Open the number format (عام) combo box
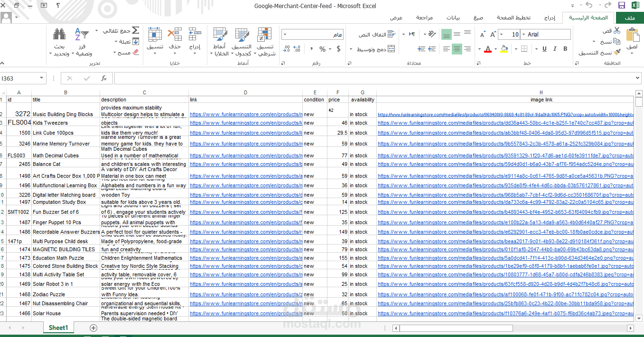This screenshot has height=337, width=644. (x=313, y=35)
